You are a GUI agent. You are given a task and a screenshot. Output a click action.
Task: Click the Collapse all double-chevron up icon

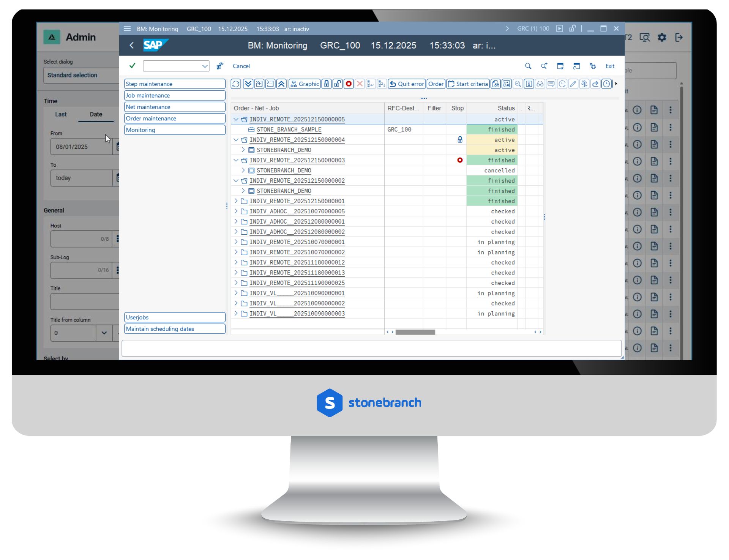click(281, 84)
